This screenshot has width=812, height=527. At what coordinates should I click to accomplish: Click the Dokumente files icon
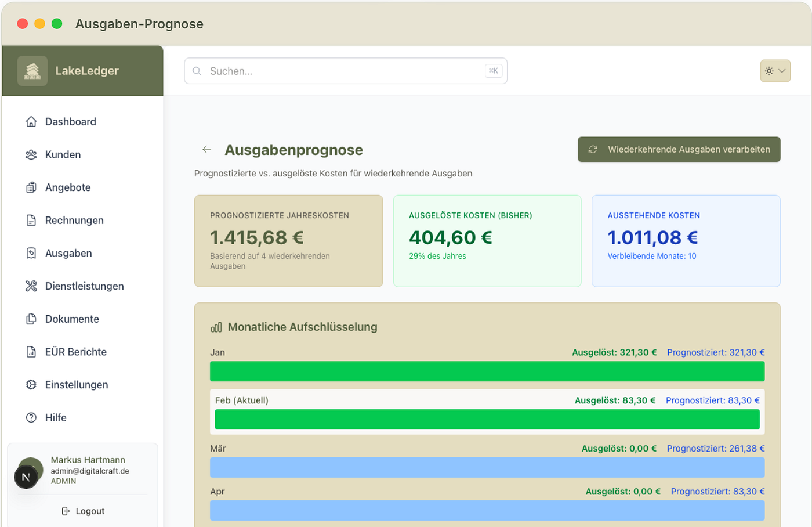[x=31, y=319]
